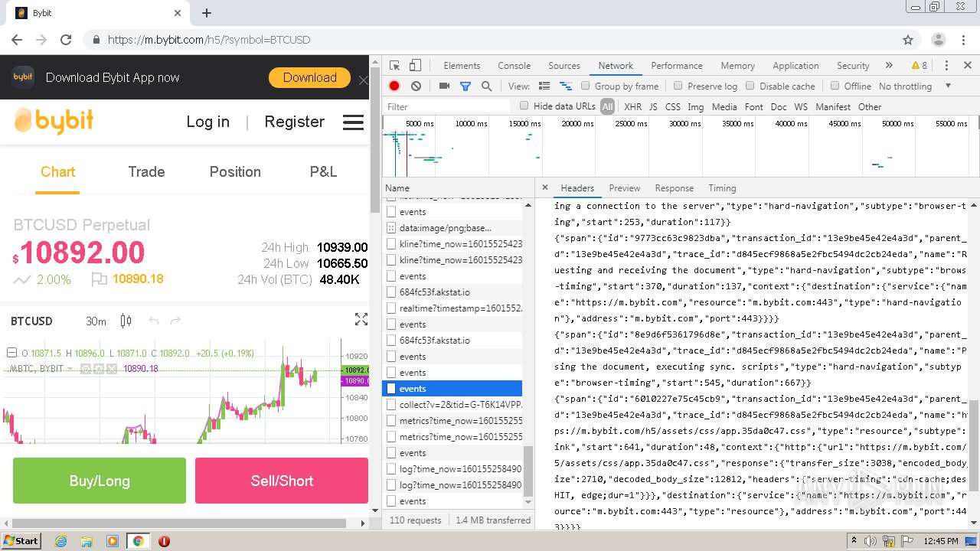
Task: Open the P&L tab
Action: coord(323,172)
